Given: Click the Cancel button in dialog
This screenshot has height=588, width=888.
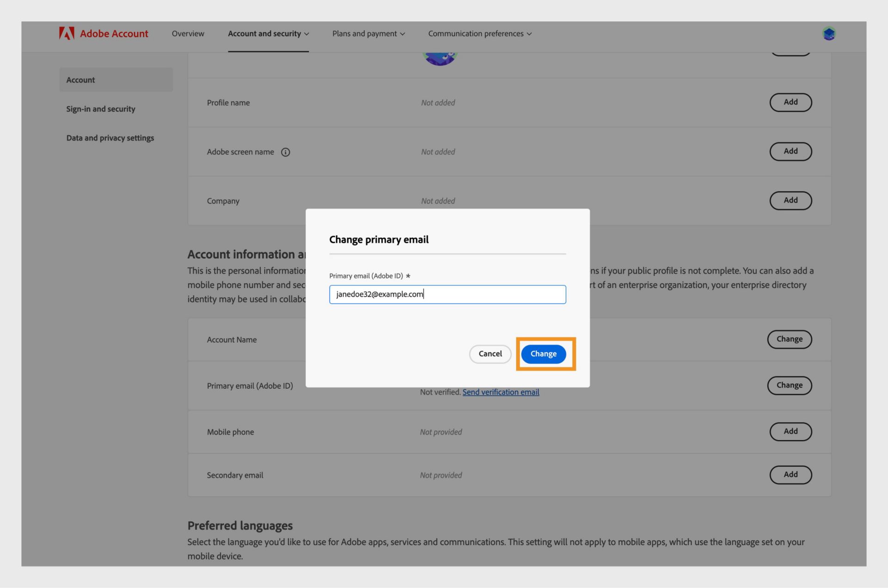Looking at the screenshot, I should tap(490, 354).
